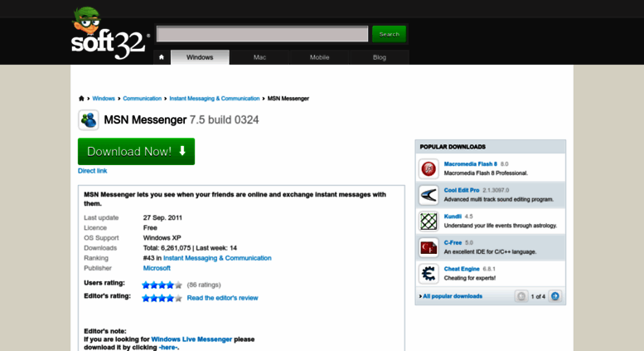Viewport: 644px width, 351px height.
Task: Click the 'Free' licence value
Action: [x=150, y=227]
